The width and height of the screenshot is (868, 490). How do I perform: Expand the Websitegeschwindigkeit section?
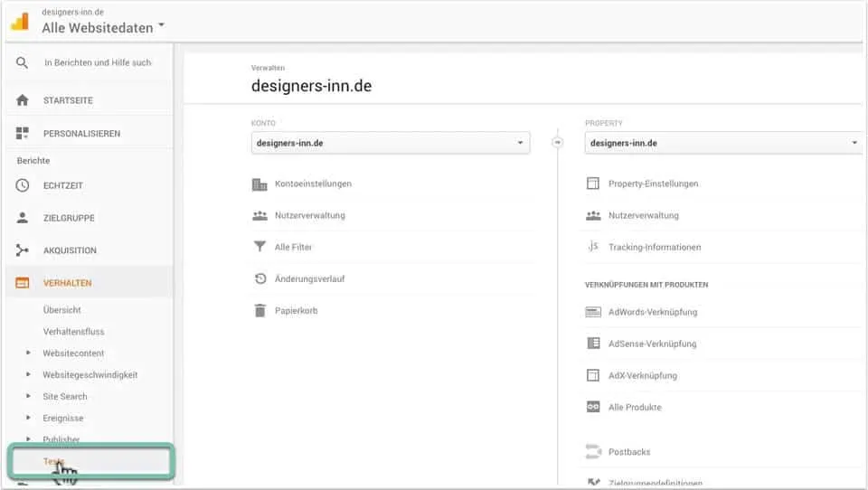90,375
